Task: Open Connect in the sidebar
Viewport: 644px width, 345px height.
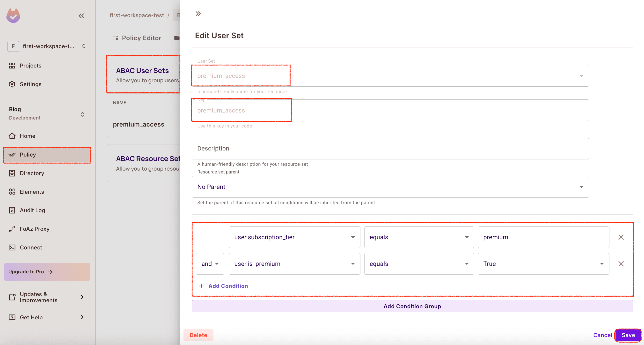Action: pos(47,247)
